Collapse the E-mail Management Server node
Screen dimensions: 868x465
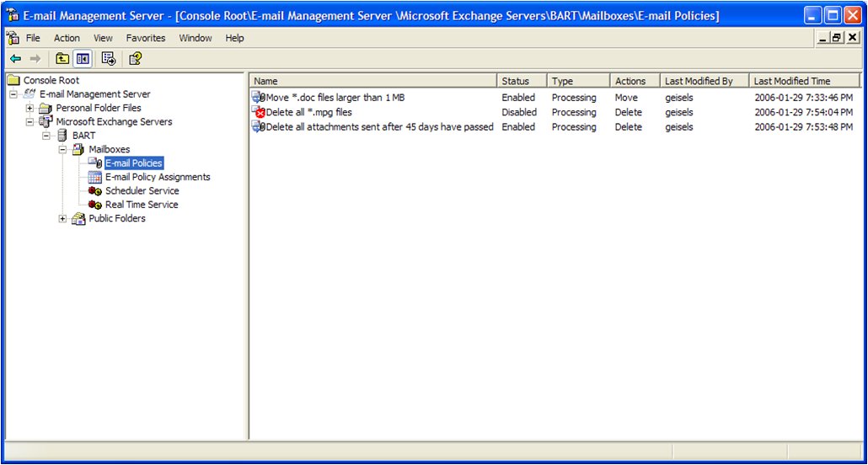(13, 94)
